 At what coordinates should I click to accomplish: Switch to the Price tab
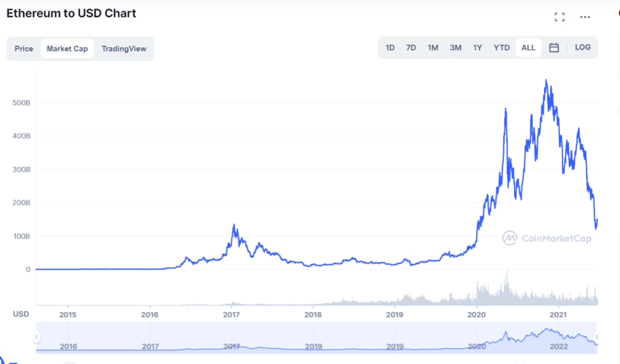tap(24, 48)
